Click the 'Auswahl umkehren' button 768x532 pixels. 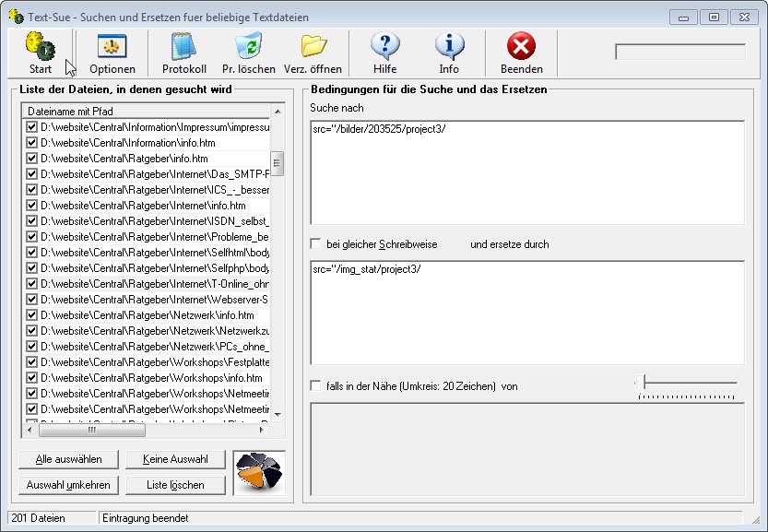pos(68,484)
